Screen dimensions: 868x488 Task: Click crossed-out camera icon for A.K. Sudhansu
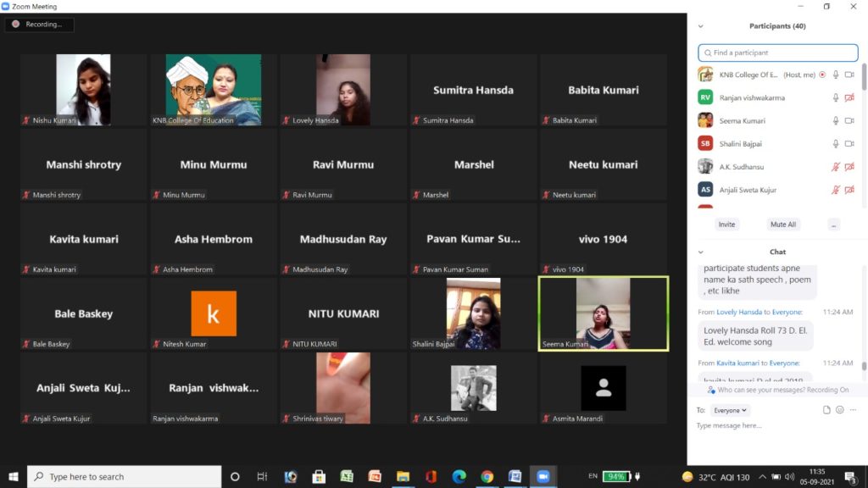[x=849, y=167]
